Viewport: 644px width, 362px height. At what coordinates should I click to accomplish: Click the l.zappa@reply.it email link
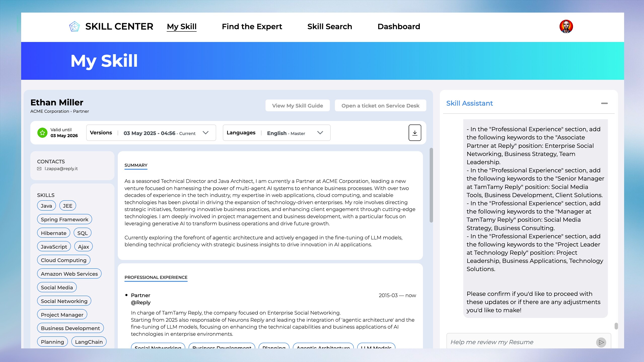coord(61,169)
